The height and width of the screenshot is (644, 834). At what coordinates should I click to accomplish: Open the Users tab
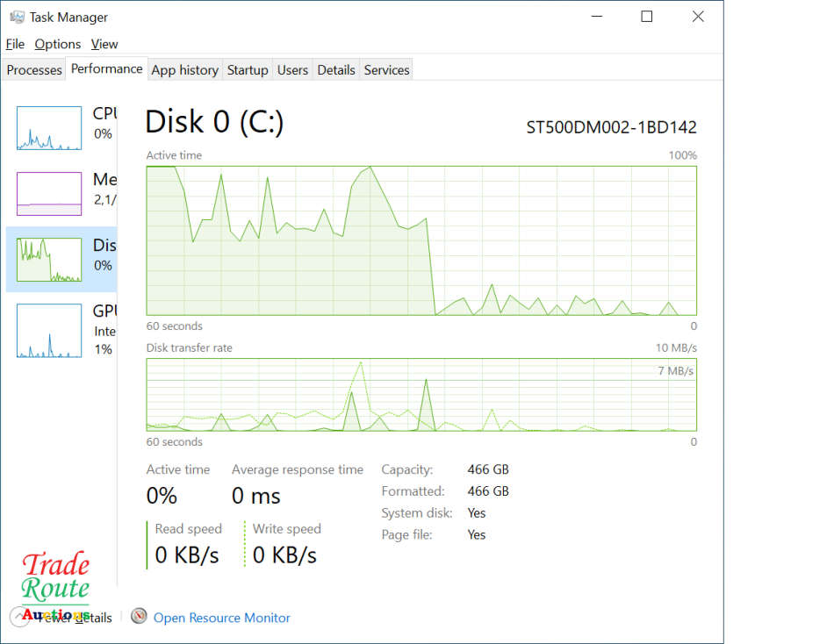point(292,70)
